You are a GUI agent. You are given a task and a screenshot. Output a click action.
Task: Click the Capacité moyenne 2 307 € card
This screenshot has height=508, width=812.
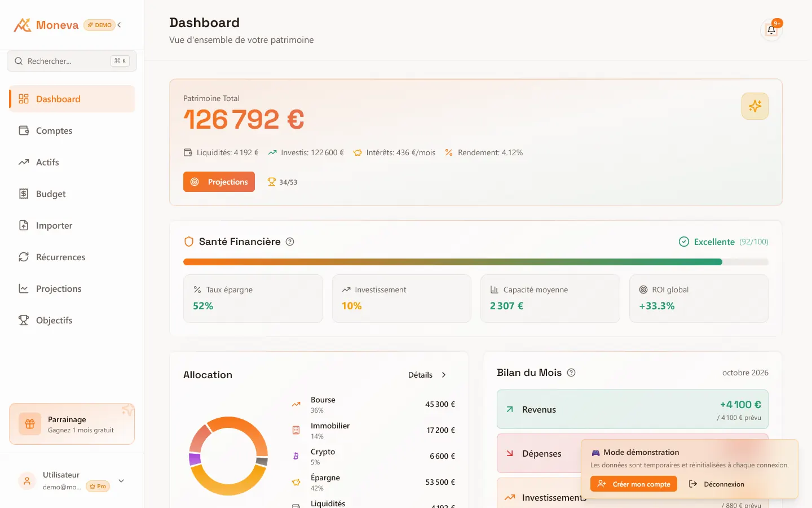coord(550,299)
